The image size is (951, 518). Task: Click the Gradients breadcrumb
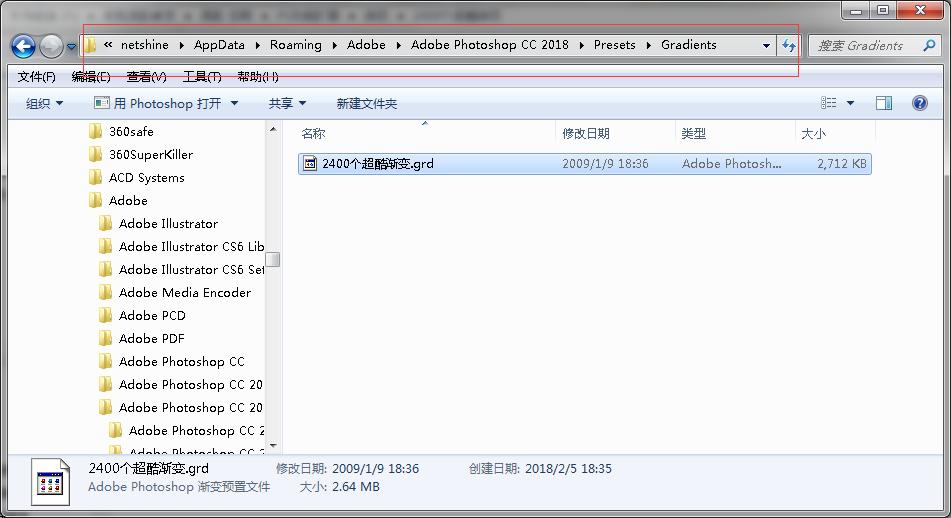[689, 45]
